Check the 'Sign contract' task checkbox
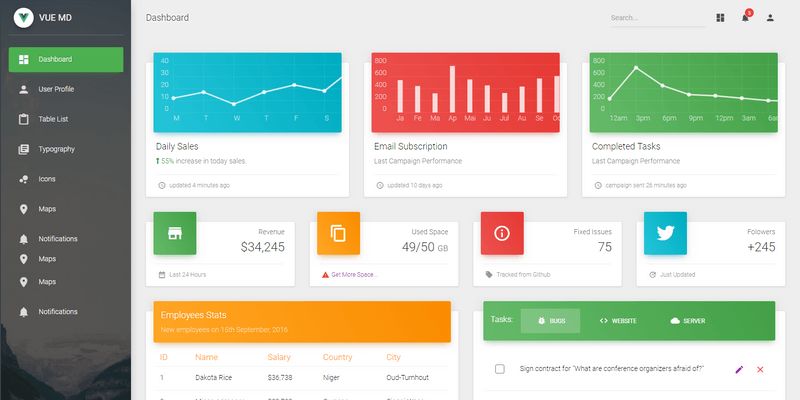The height and width of the screenshot is (400, 800). [x=500, y=369]
